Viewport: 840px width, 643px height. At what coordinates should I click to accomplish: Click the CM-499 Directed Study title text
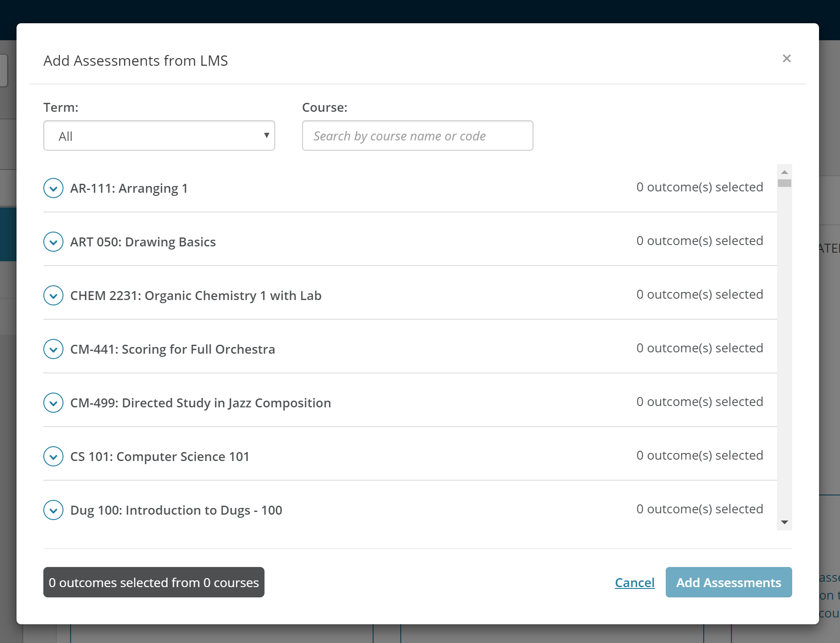201,403
